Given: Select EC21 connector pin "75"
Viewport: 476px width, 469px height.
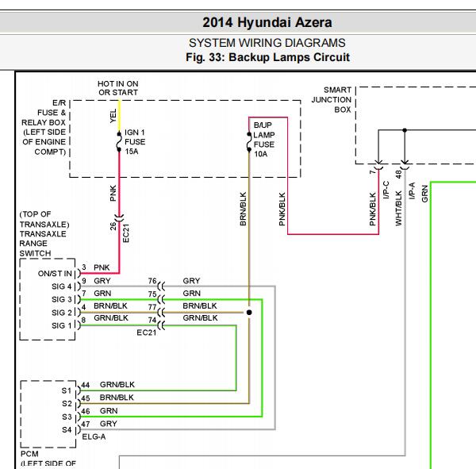Looking at the screenshot, I should point(152,294).
